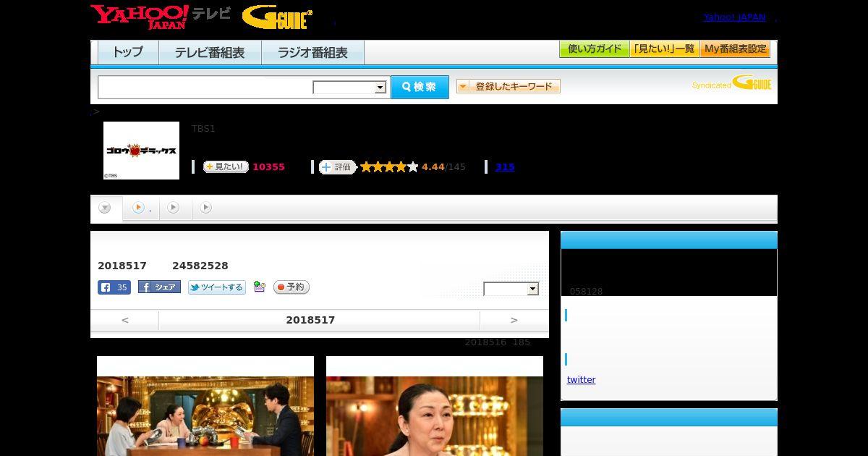This screenshot has width=868, height=456.
Task: Go to previous date with < arrow
Action: tap(125, 320)
